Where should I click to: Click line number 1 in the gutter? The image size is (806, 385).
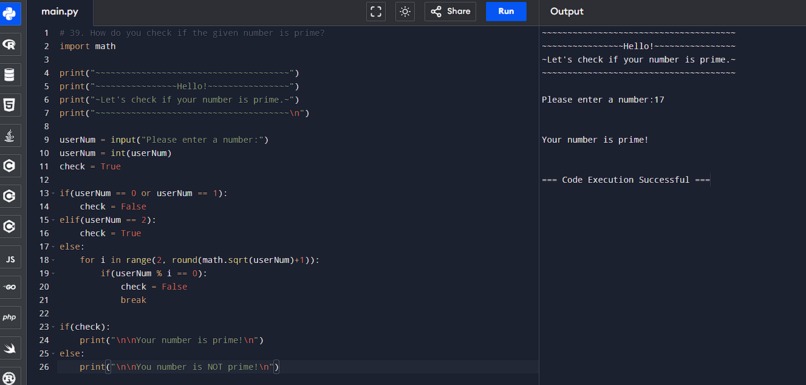click(x=46, y=33)
